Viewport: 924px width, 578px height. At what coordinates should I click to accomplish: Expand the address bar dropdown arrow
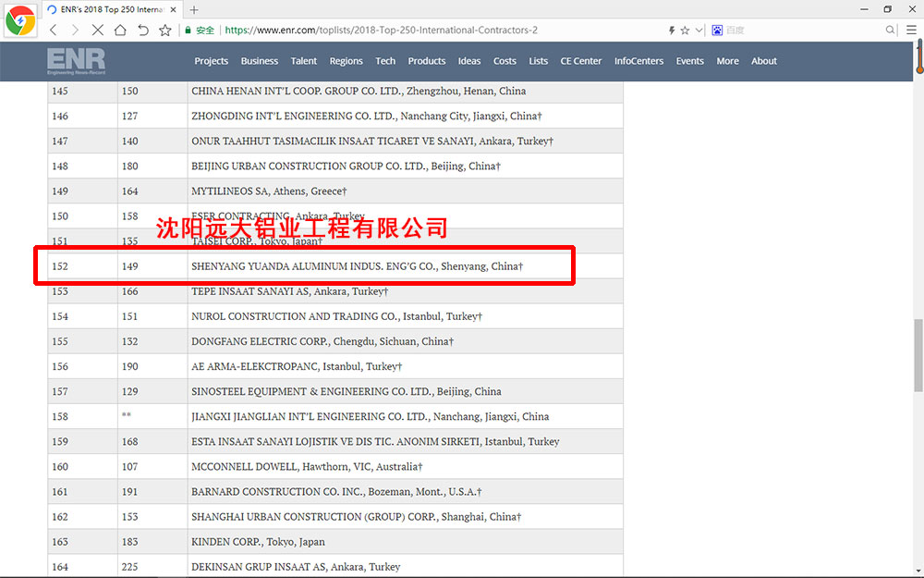[699, 31]
